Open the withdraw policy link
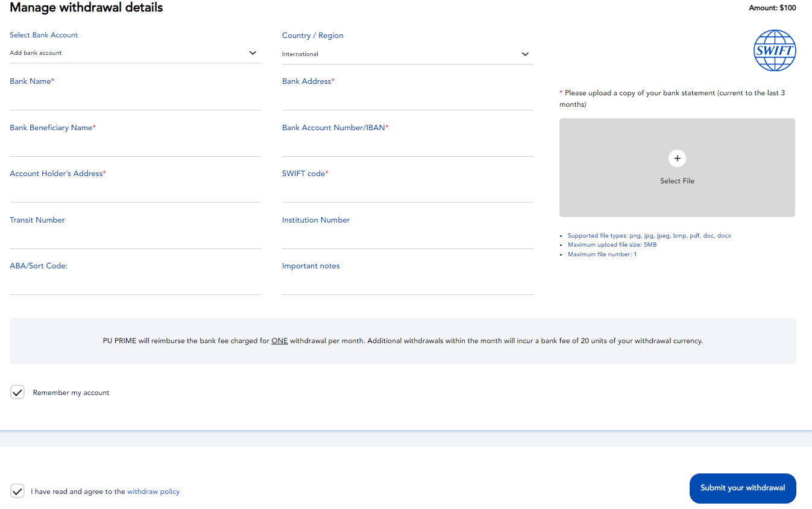Viewport: 812px width, 509px height. (153, 492)
